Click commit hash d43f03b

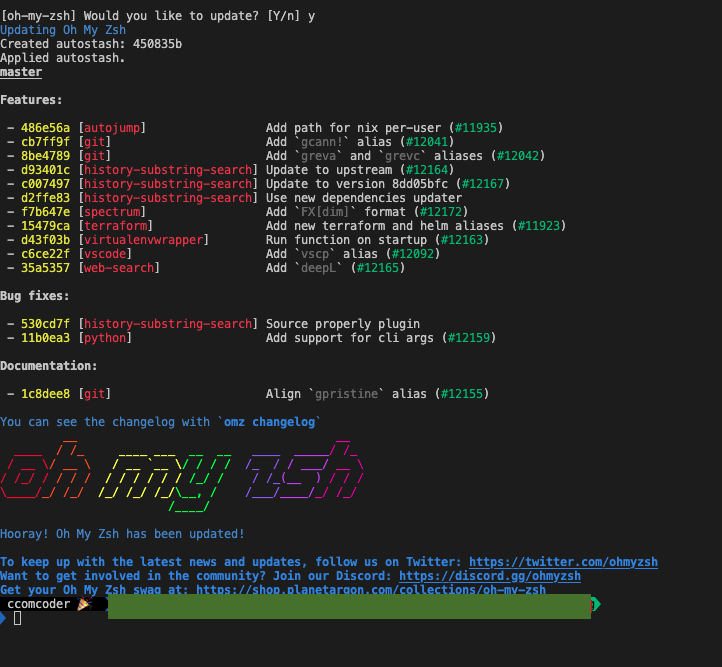point(46,240)
